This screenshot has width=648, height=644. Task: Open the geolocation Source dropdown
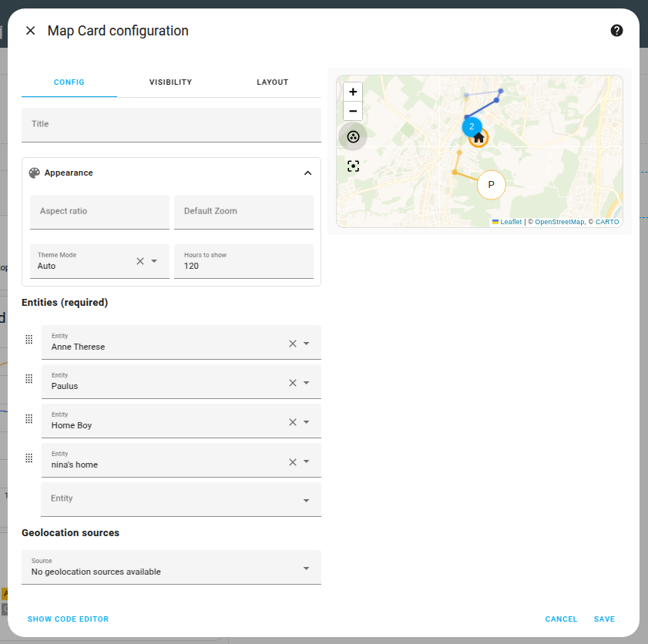(306, 568)
